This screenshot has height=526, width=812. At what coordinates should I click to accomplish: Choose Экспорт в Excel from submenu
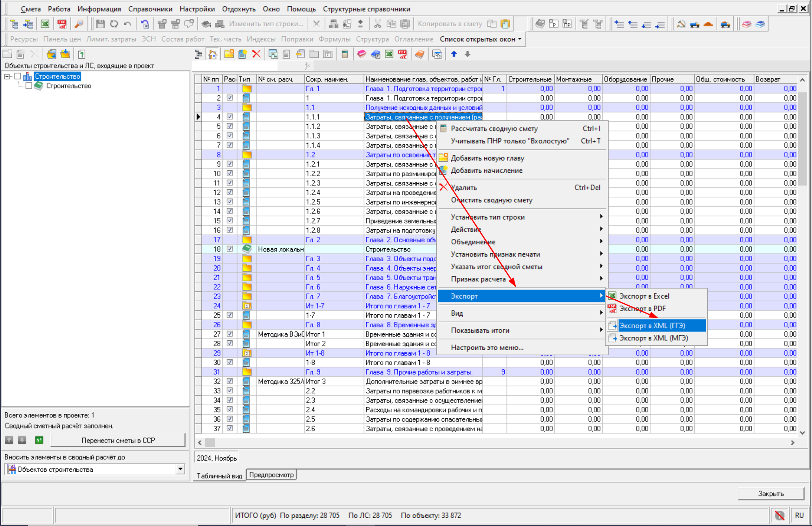tap(657, 296)
